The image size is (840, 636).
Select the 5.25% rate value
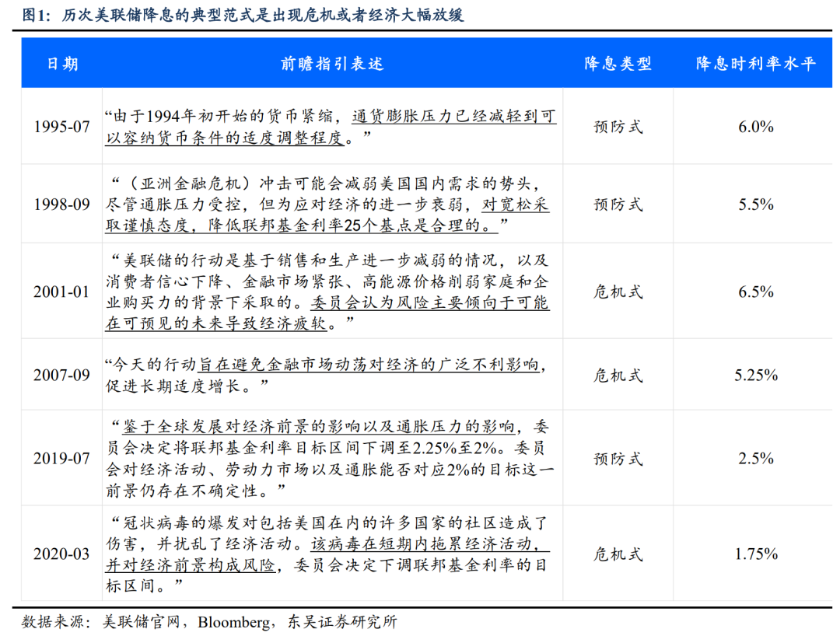755,375
